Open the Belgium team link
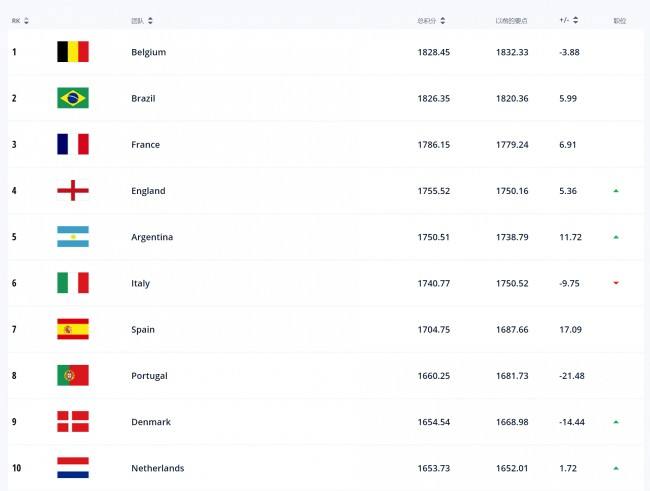 (x=148, y=52)
